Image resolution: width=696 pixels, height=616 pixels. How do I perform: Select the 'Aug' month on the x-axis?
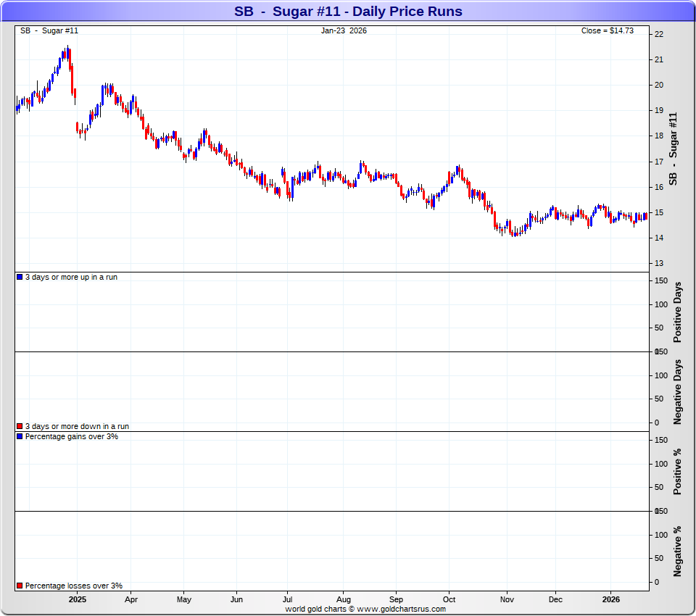click(x=344, y=599)
